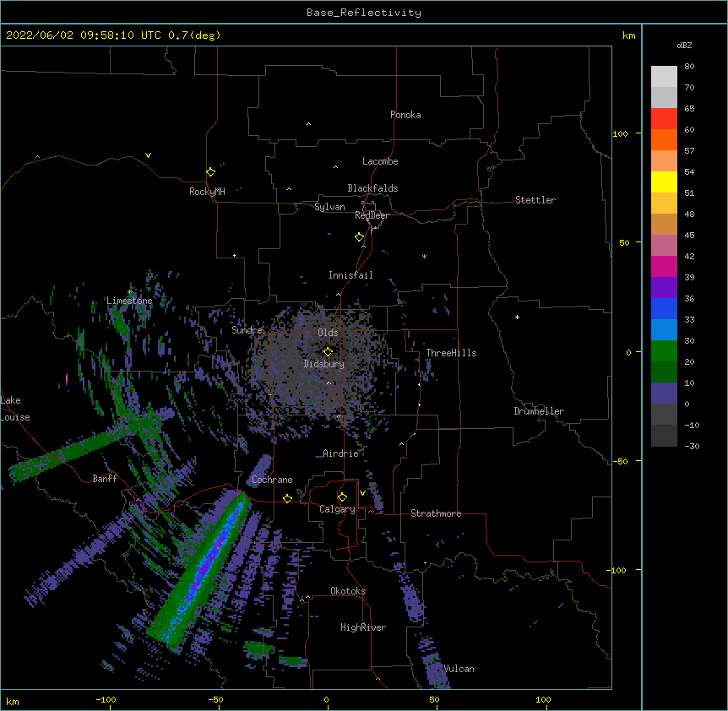Click the white caret marker south of Ponoka
The image size is (728, 711).
pyautogui.click(x=308, y=124)
